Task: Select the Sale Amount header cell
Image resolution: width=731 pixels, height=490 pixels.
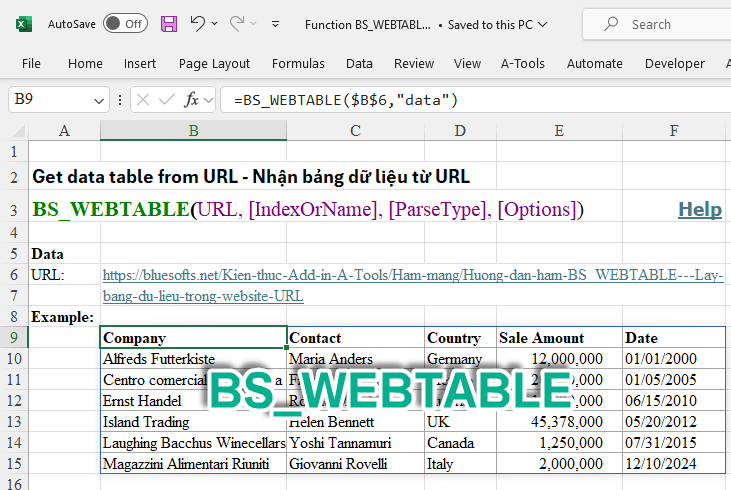Action: coord(559,337)
